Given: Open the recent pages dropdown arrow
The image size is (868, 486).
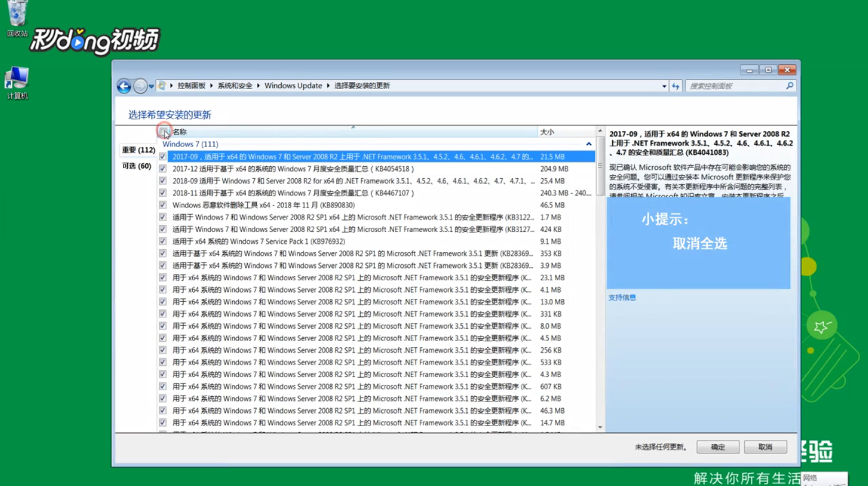Looking at the screenshot, I should pos(151,86).
